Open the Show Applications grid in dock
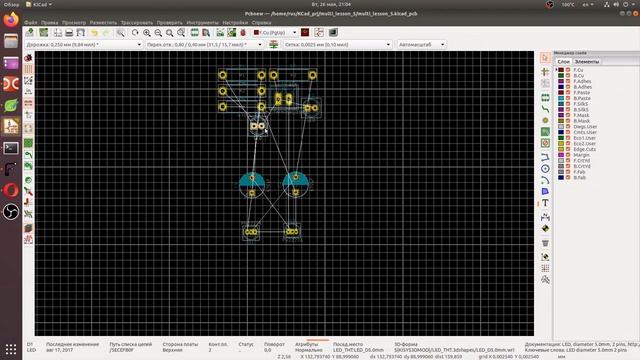Viewport: 640px width, 360px height. (11, 349)
